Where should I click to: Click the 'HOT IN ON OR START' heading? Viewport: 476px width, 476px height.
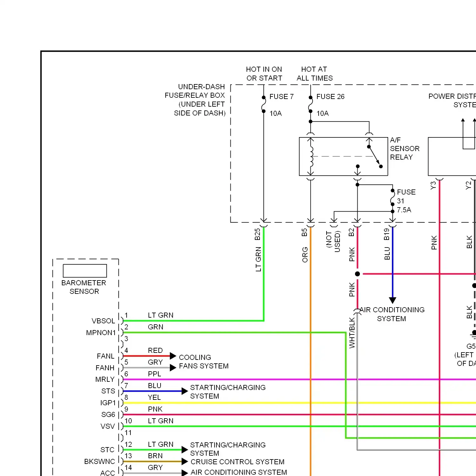coord(264,74)
